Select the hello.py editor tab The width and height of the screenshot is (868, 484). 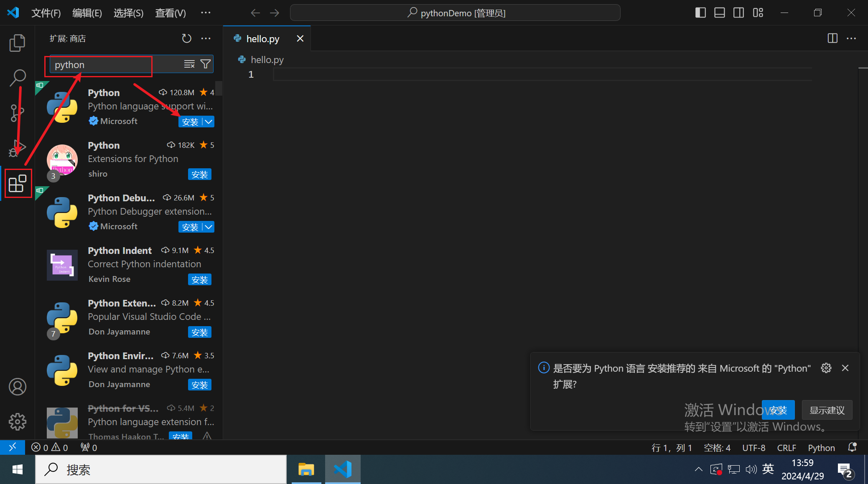(262, 39)
